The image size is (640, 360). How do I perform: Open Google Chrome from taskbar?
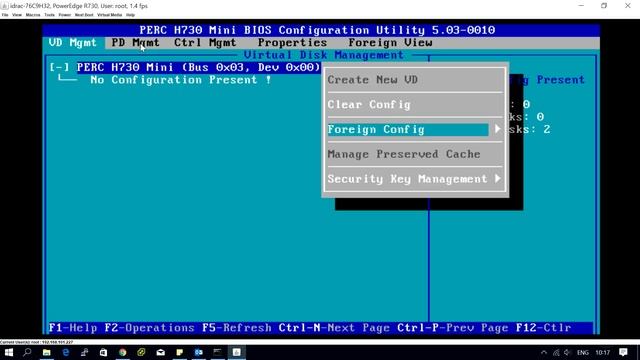click(122, 352)
